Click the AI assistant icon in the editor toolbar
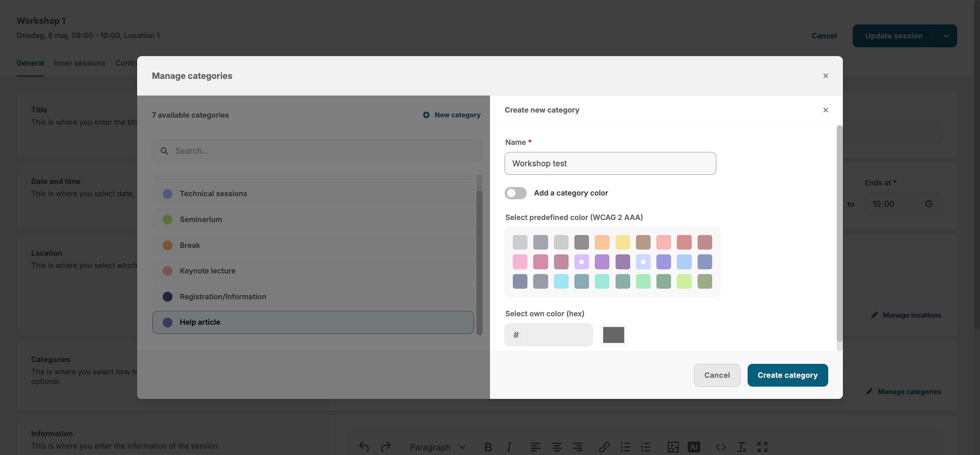The image size is (980, 455). point(693,447)
